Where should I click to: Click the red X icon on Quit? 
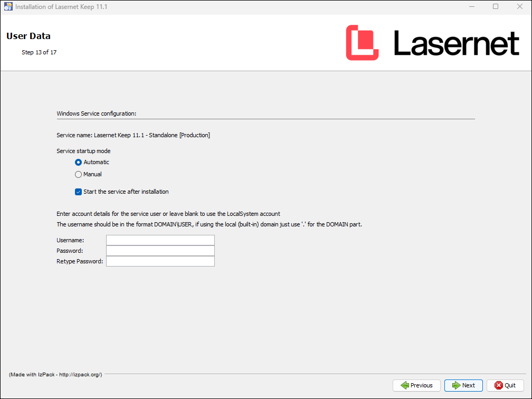498,385
